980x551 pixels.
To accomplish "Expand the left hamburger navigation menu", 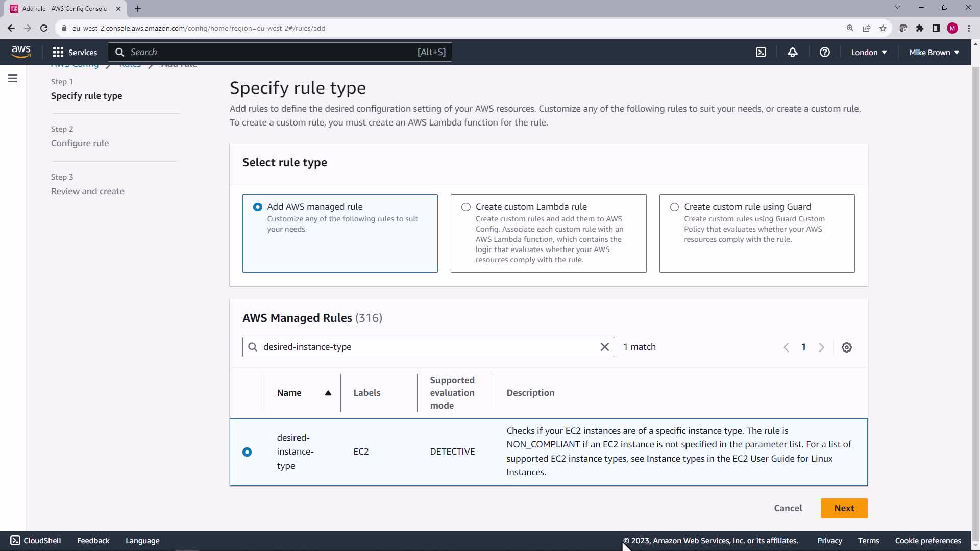I will point(13,78).
